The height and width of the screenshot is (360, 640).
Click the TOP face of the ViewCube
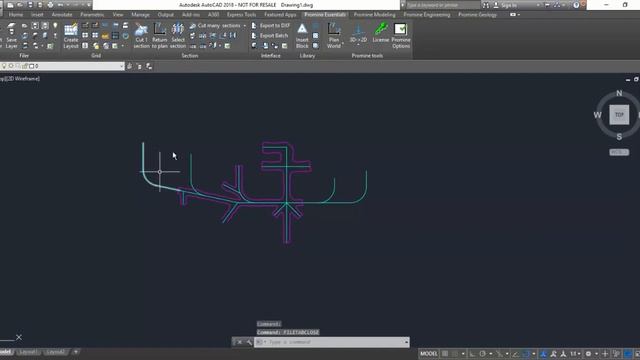(x=619, y=115)
